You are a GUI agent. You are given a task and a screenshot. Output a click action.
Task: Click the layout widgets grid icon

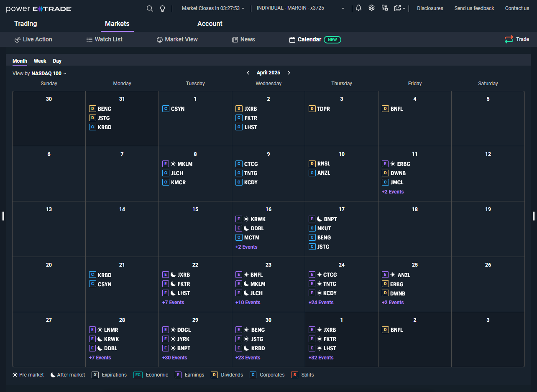pos(385,8)
